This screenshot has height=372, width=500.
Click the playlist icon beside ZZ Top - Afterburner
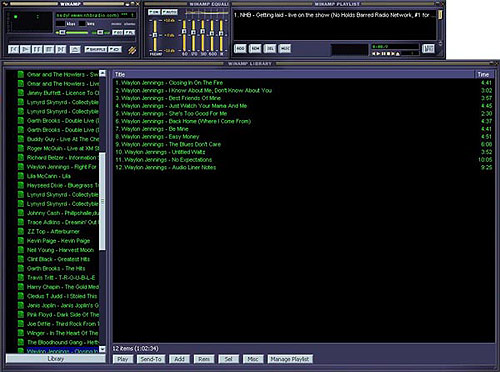point(21,231)
